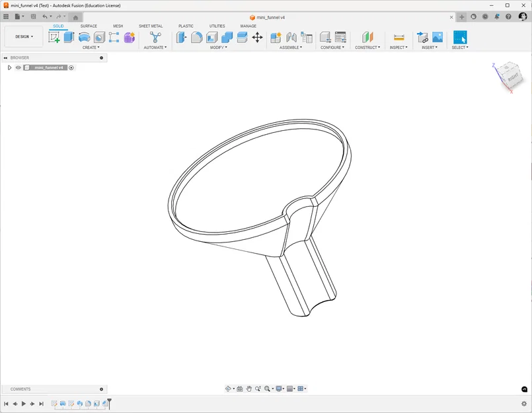Image resolution: width=532 pixels, height=413 pixels.
Task: Activate the mini_funnel v4 component radio button
Action: [71, 67]
